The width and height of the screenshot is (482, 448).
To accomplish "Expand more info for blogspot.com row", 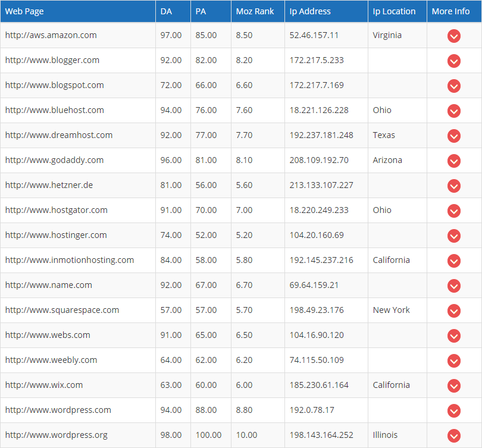I will coord(453,86).
